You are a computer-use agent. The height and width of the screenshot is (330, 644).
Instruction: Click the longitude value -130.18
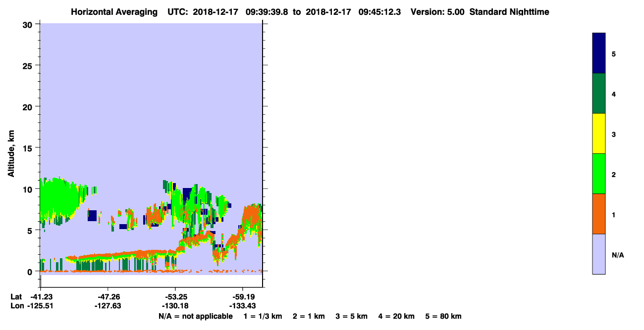tap(174, 306)
